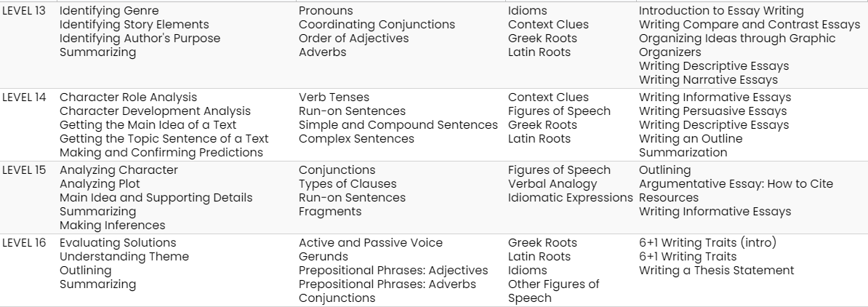The height and width of the screenshot is (307, 868).
Task: Click Identifying Author's Purpose
Action: pyautogui.click(x=140, y=39)
